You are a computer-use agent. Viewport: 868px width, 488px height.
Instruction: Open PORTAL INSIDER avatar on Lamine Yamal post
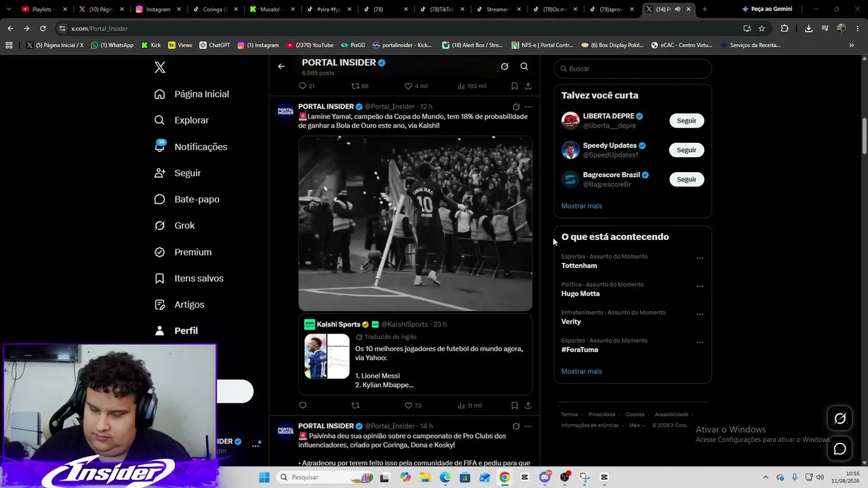point(285,112)
